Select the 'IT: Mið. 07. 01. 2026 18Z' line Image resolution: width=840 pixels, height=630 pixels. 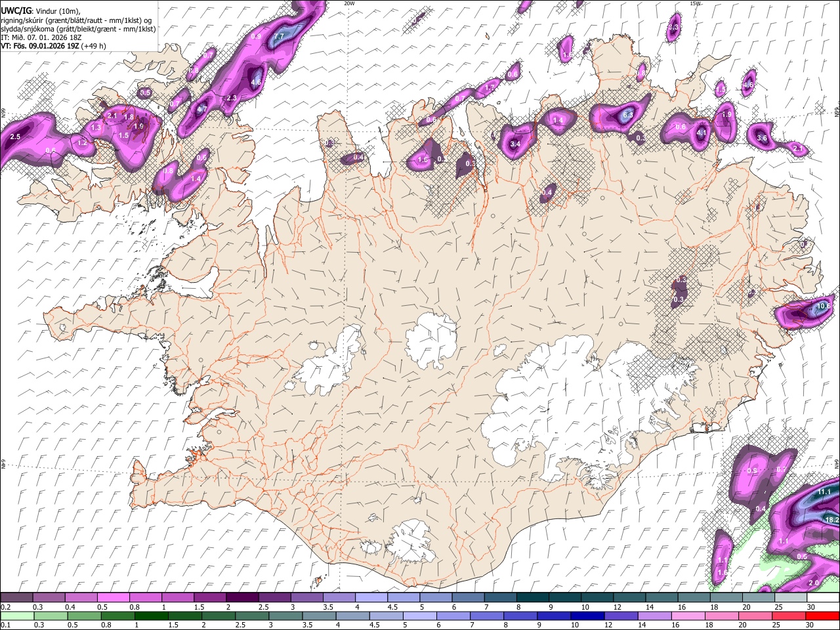coord(41,37)
